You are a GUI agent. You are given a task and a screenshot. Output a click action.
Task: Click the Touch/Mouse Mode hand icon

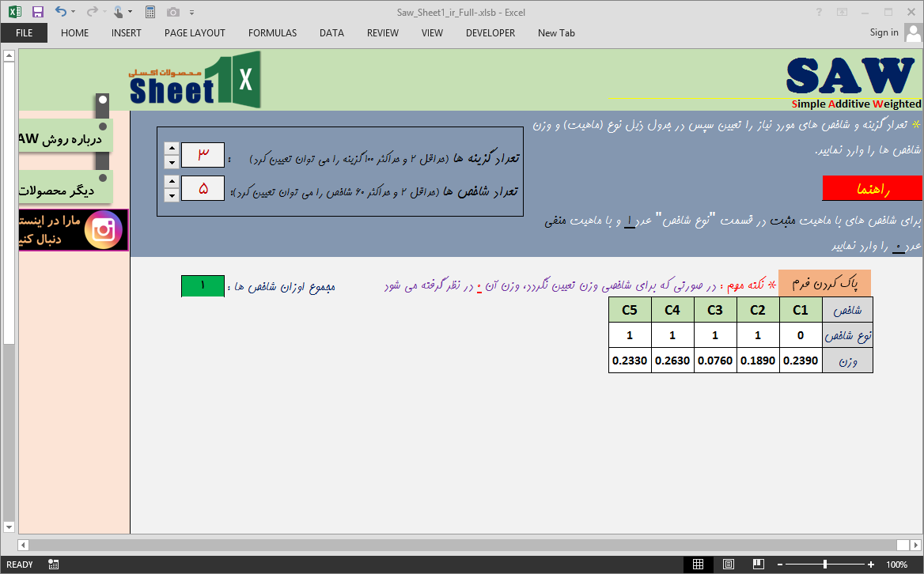[x=118, y=12]
